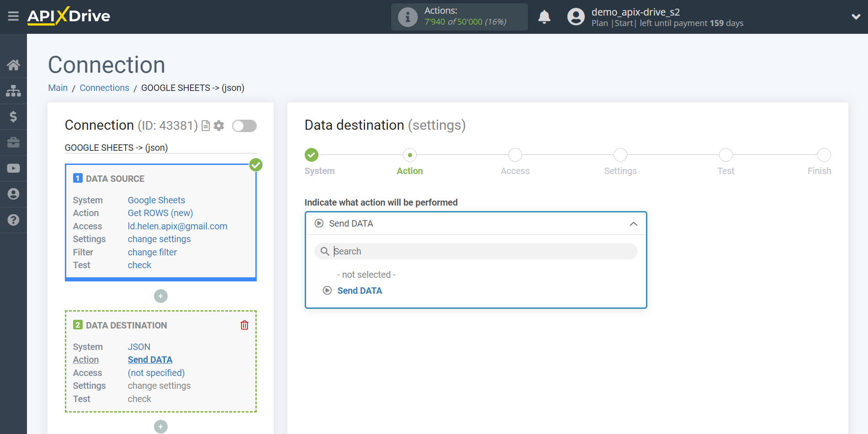The height and width of the screenshot is (434, 868).
Task: Click the Search field in dropdown
Action: coord(476,251)
